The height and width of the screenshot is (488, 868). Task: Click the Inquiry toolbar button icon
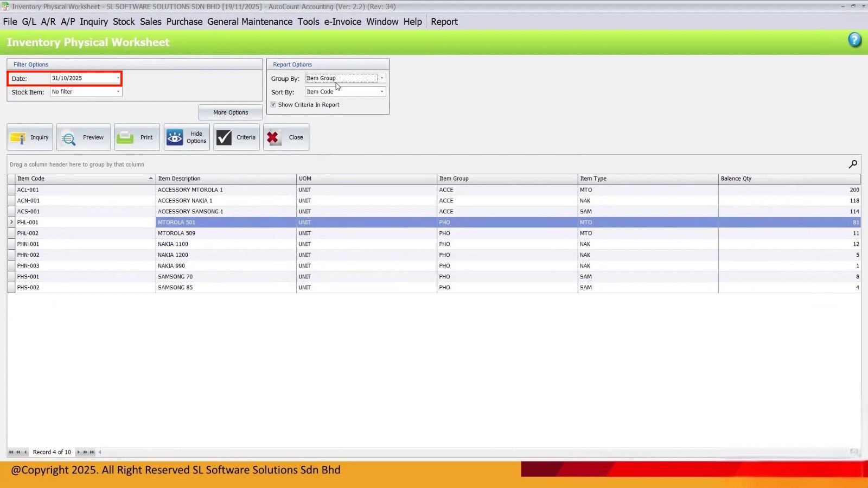[x=18, y=138]
